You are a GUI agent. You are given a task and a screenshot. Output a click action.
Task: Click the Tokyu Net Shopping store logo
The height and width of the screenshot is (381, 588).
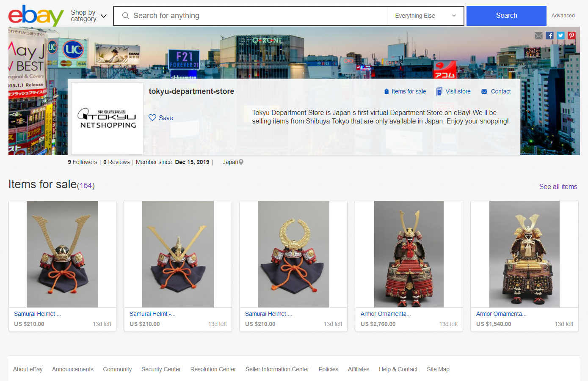click(107, 118)
